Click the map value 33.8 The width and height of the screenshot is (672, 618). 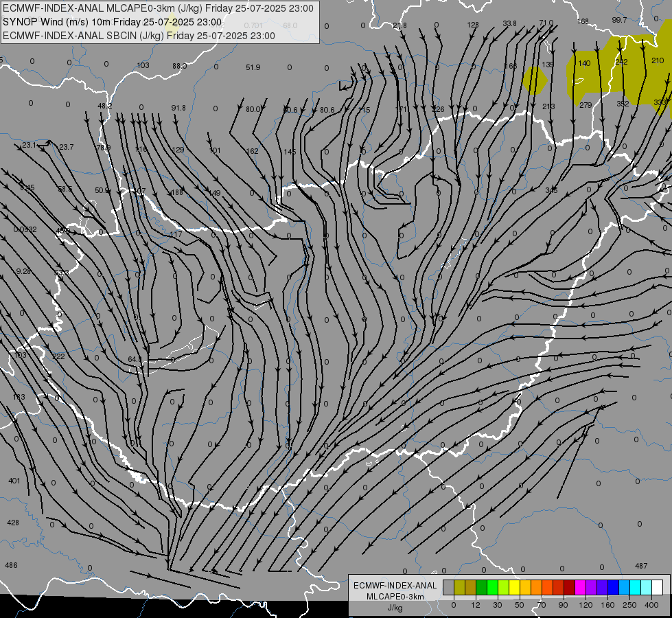(x=509, y=23)
